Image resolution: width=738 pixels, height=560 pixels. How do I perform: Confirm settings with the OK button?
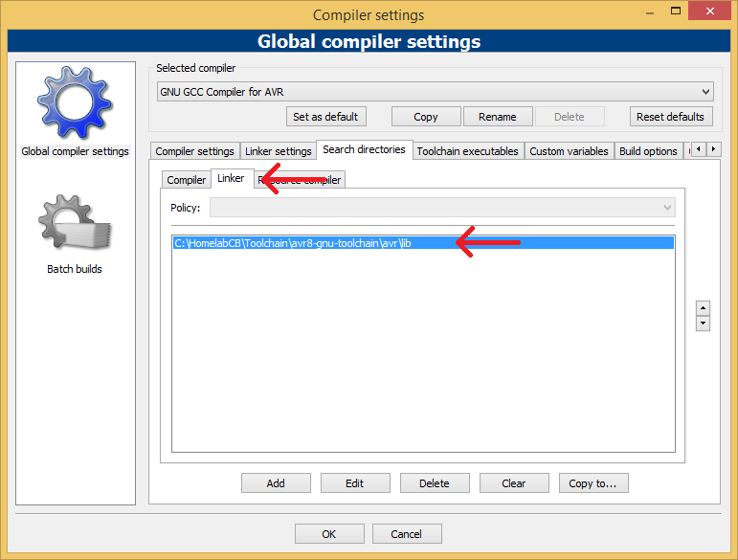[329, 534]
